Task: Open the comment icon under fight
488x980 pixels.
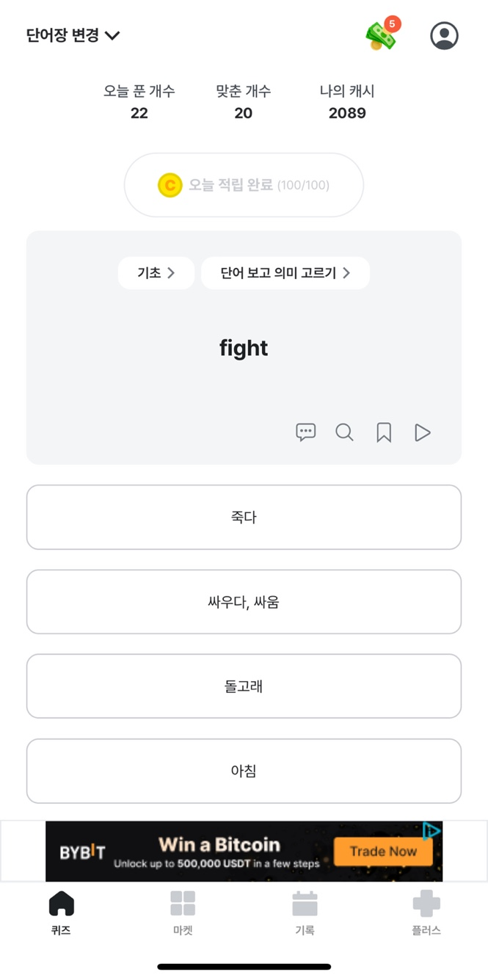Action: [305, 432]
